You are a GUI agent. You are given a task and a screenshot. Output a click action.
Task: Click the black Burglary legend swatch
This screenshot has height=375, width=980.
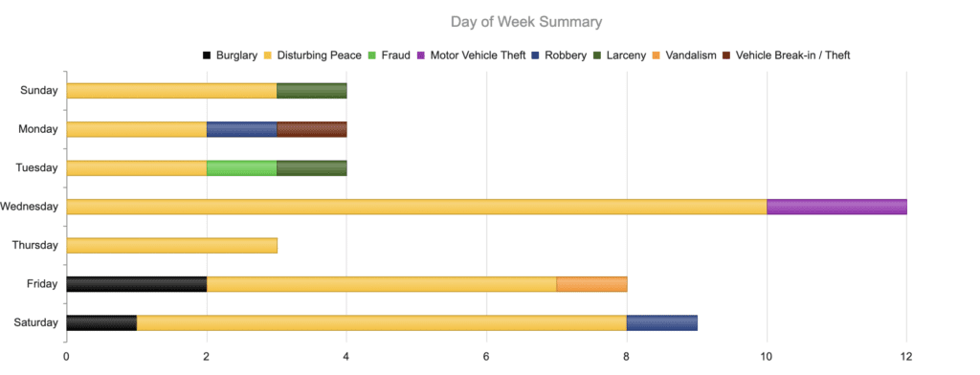coord(207,55)
